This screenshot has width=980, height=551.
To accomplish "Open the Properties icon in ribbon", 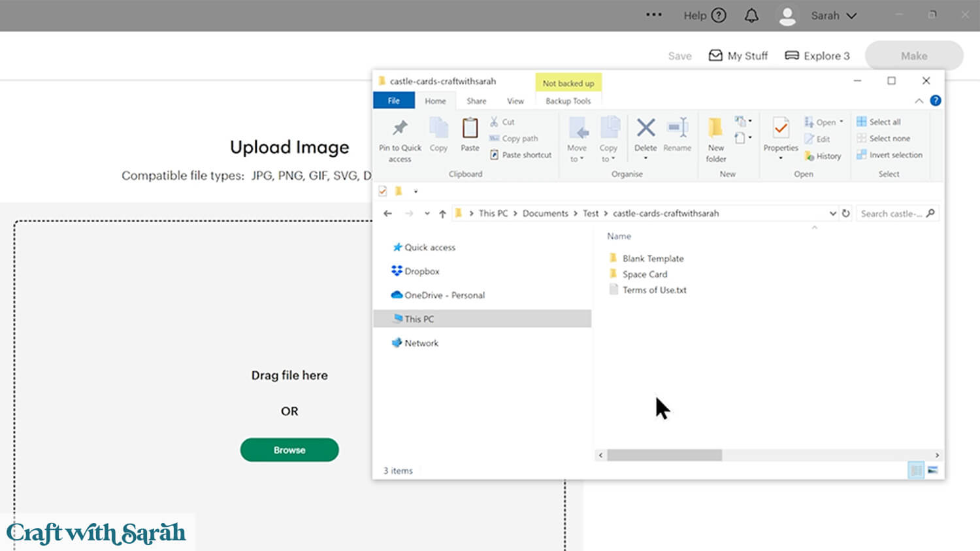I will (780, 128).
